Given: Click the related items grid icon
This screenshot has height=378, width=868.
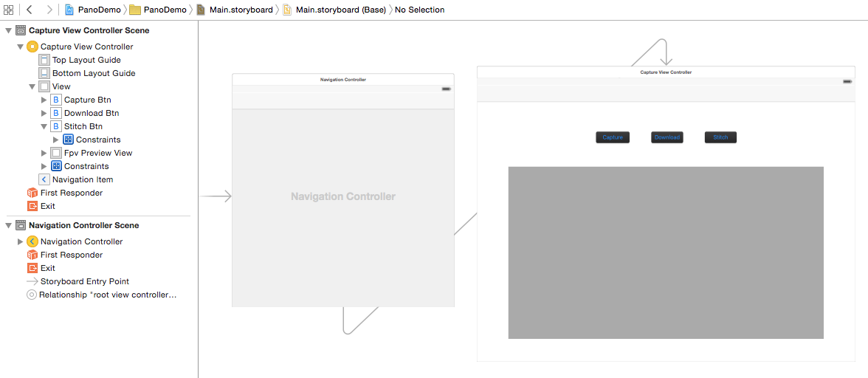Looking at the screenshot, I should (x=8, y=10).
